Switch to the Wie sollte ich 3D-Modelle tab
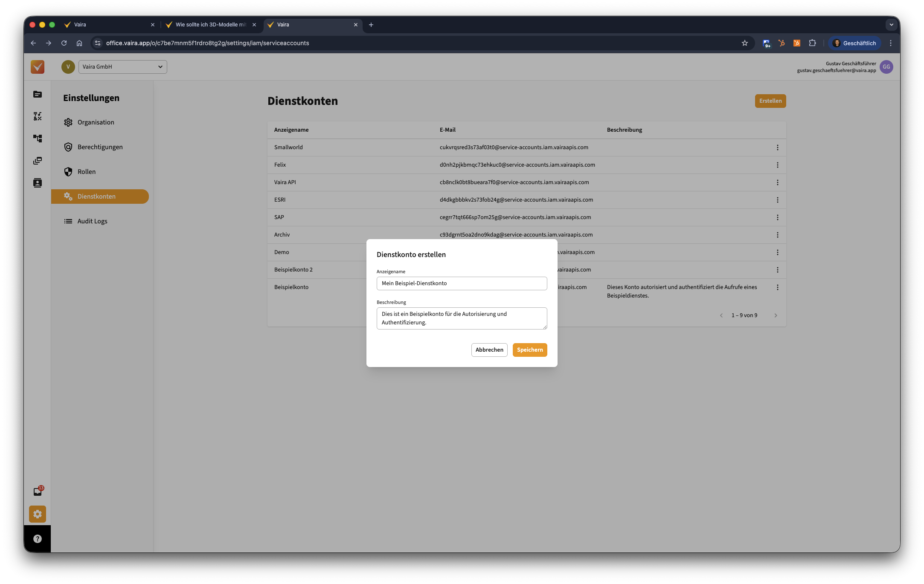 click(x=211, y=25)
